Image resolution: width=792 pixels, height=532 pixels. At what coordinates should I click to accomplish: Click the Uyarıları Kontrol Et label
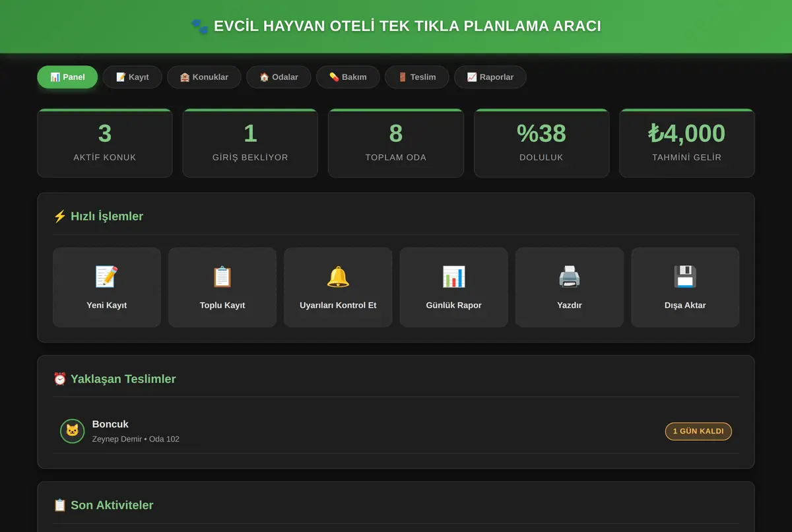coord(338,306)
